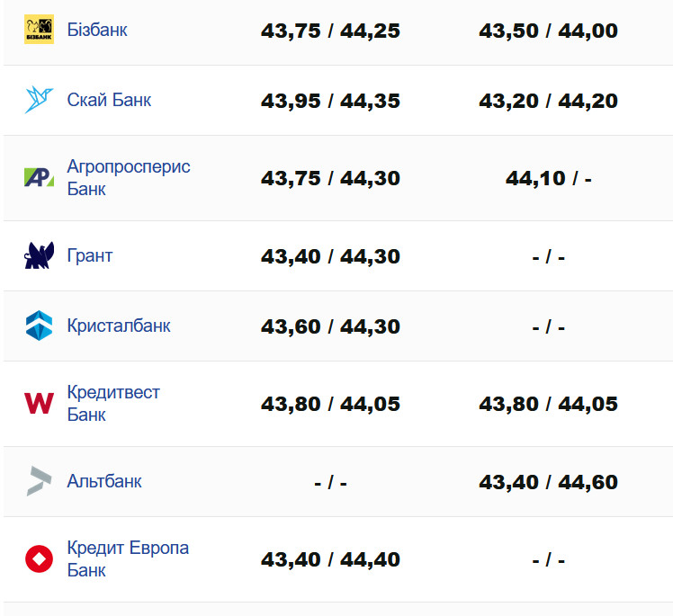Click the Альтбанк gray arrow logo
Viewport: 673px width, 616px height.
[x=39, y=481]
